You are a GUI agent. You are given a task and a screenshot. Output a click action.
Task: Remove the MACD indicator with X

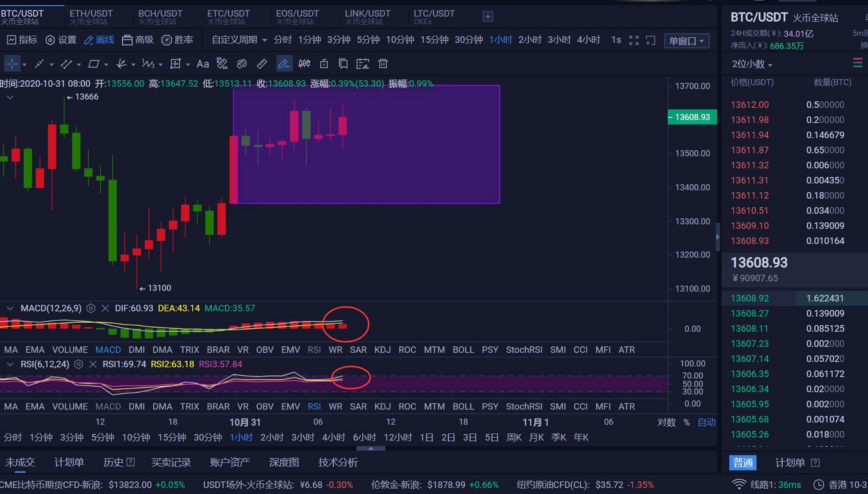point(105,308)
